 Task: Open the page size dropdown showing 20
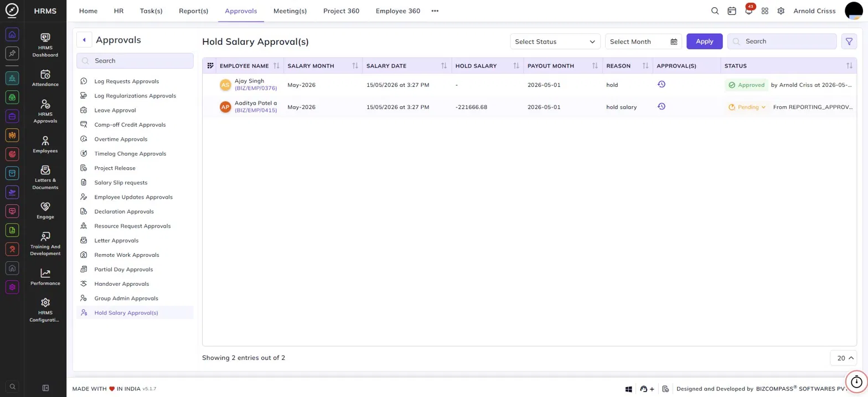click(x=843, y=358)
